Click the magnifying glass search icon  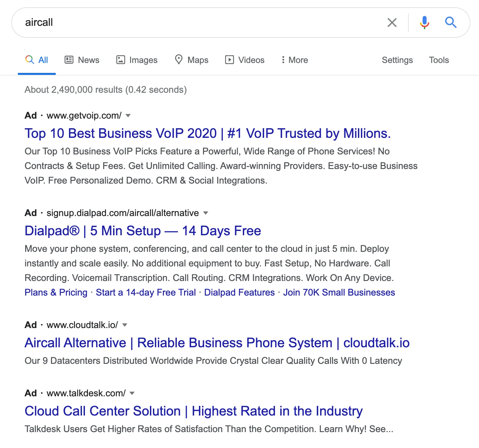(x=451, y=23)
